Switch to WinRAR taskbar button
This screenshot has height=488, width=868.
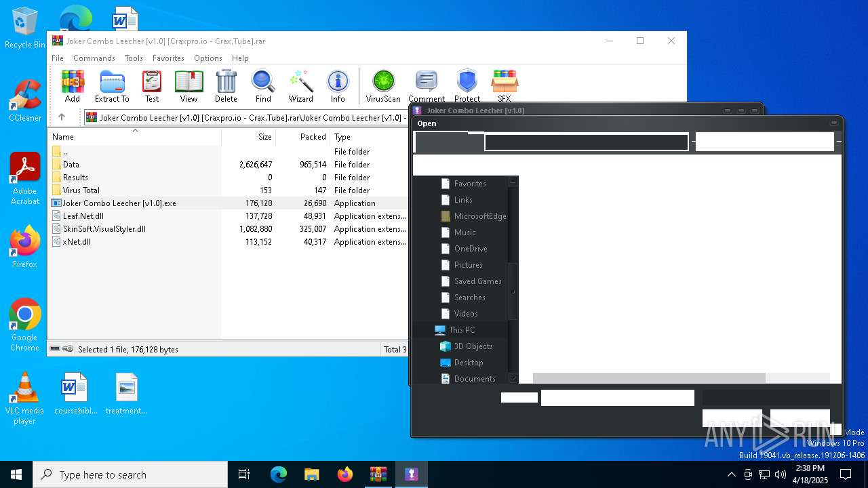(378, 474)
